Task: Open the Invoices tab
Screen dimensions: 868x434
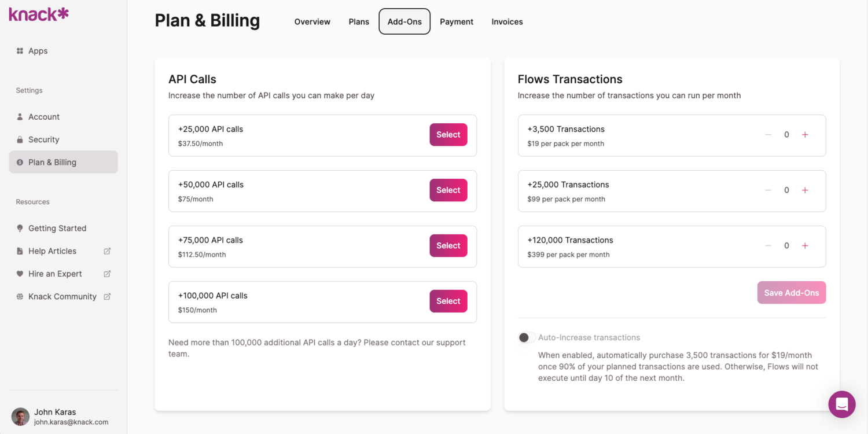Action: pyautogui.click(x=507, y=22)
